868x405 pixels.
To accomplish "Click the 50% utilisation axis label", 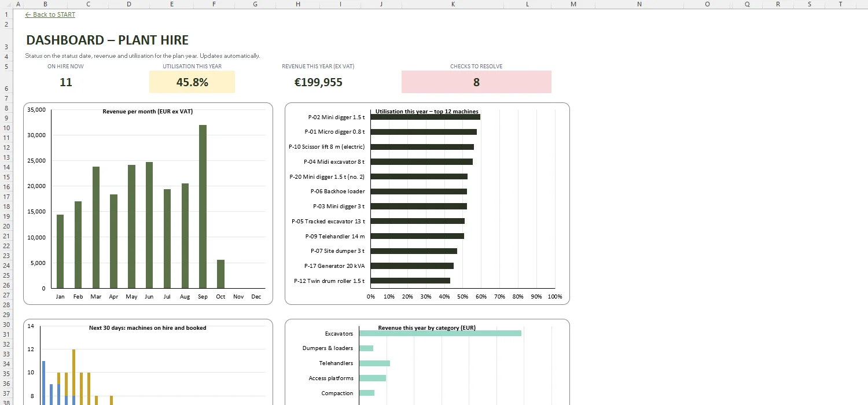I will click(462, 297).
